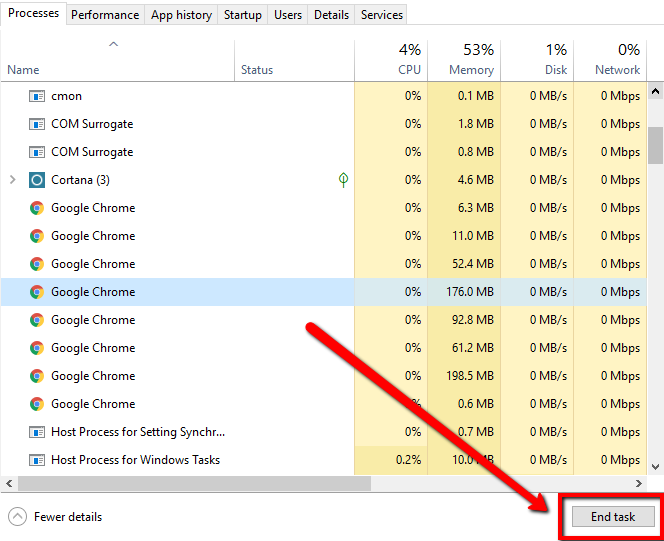
Task: Click Chrome icon in the 61.2 MB row
Action: (x=37, y=348)
